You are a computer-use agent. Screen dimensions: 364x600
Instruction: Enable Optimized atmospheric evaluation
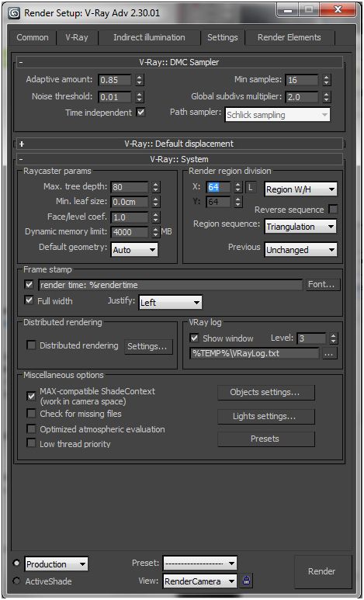pos(31,429)
